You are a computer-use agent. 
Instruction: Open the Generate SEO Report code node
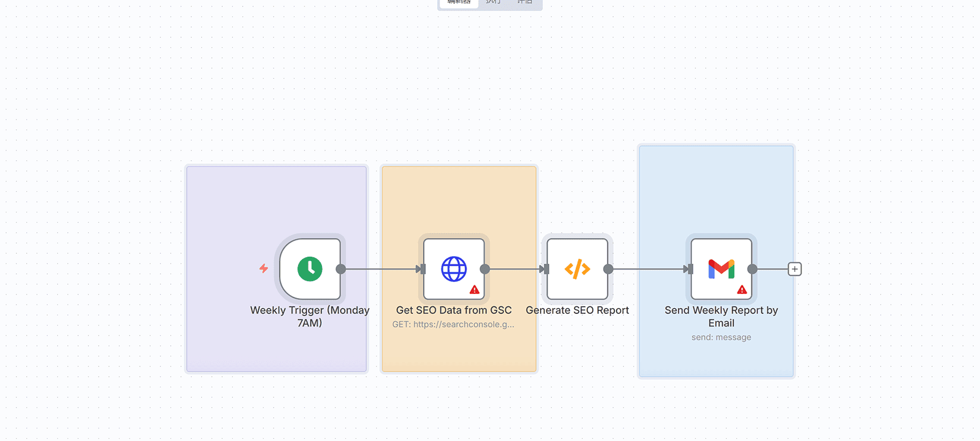click(x=577, y=269)
